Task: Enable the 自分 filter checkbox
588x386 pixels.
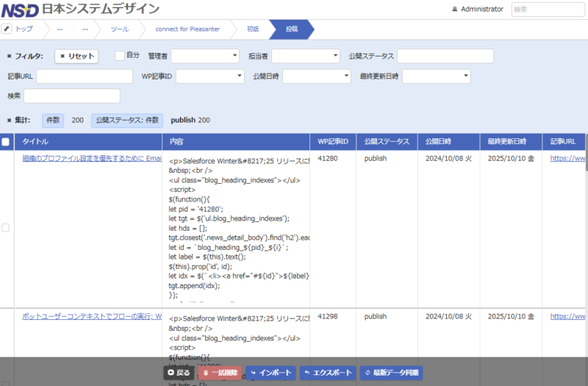Action: [120, 56]
